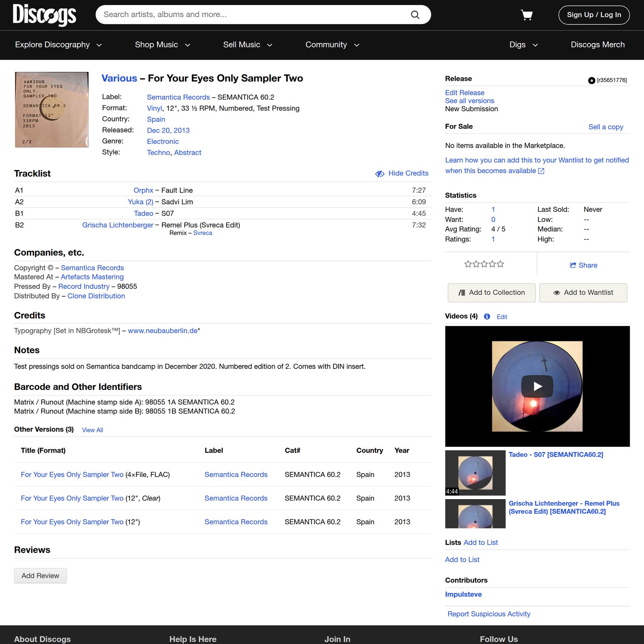The image size is (644, 644).
Task: Click Sign Up / Log In button
Action: click(x=594, y=15)
